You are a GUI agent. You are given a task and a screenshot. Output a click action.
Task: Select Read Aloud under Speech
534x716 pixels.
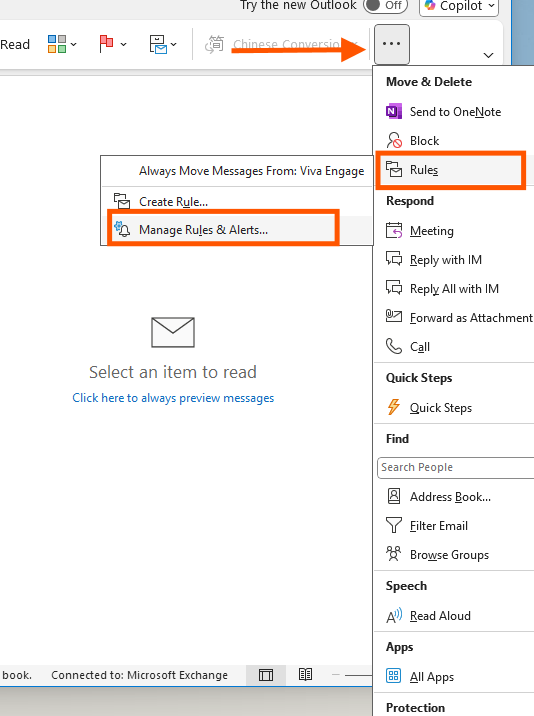click(x=454, y=616)
